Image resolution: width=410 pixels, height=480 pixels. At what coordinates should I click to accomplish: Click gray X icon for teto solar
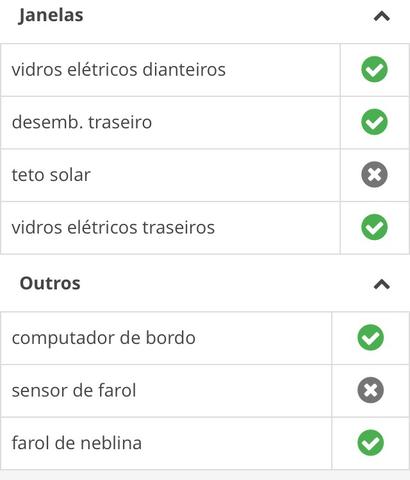[374, 175]
